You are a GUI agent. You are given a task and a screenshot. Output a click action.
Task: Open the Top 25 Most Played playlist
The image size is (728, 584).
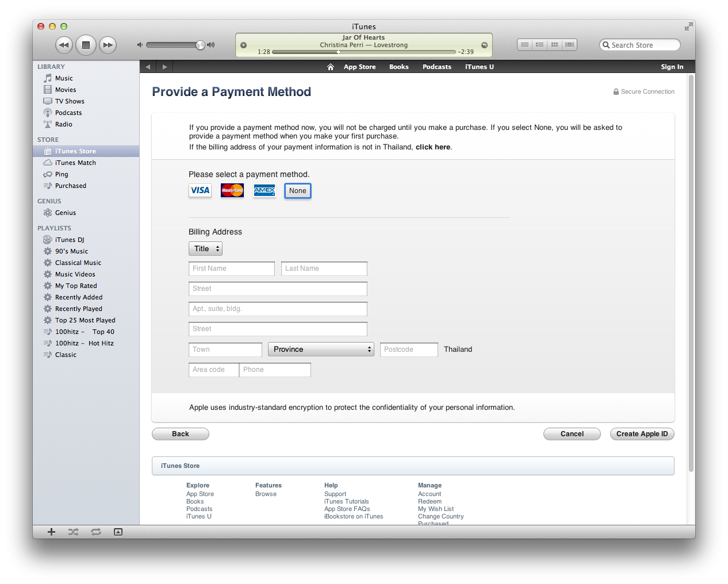[86, 320]
